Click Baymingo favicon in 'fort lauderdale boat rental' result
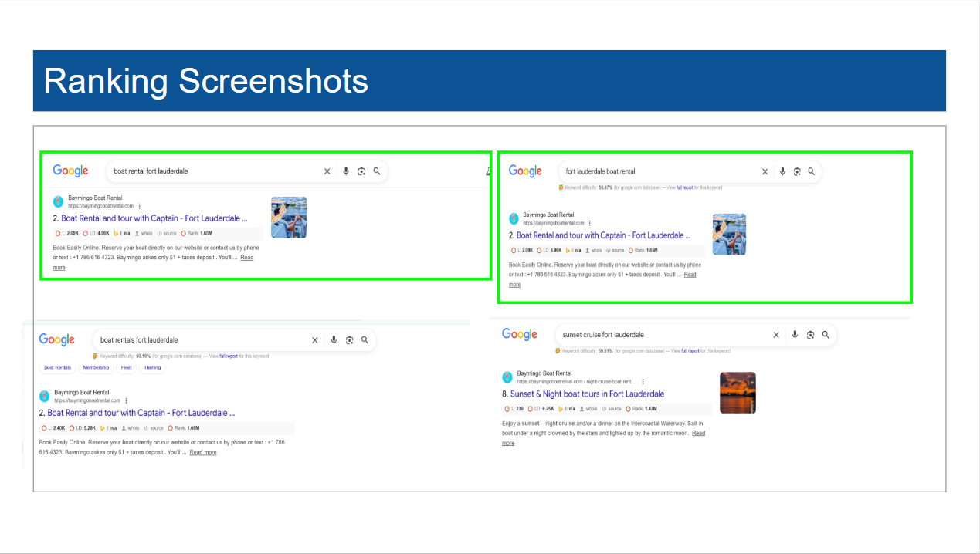980x554 pixels. coord(514,218)
